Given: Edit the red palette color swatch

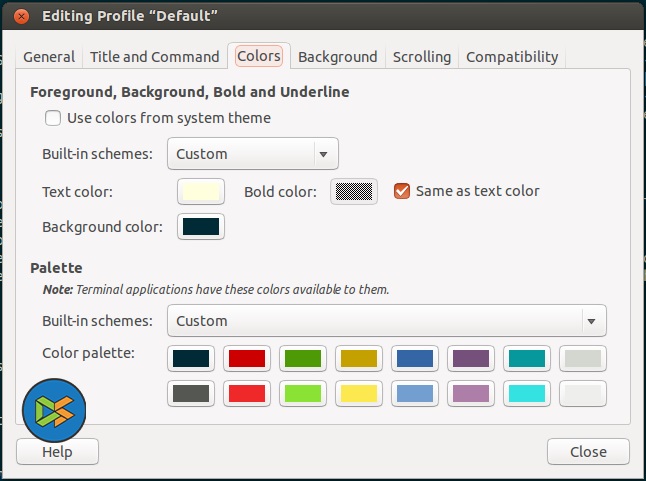Looking at the screenshot, I should (x=246, y=358).
